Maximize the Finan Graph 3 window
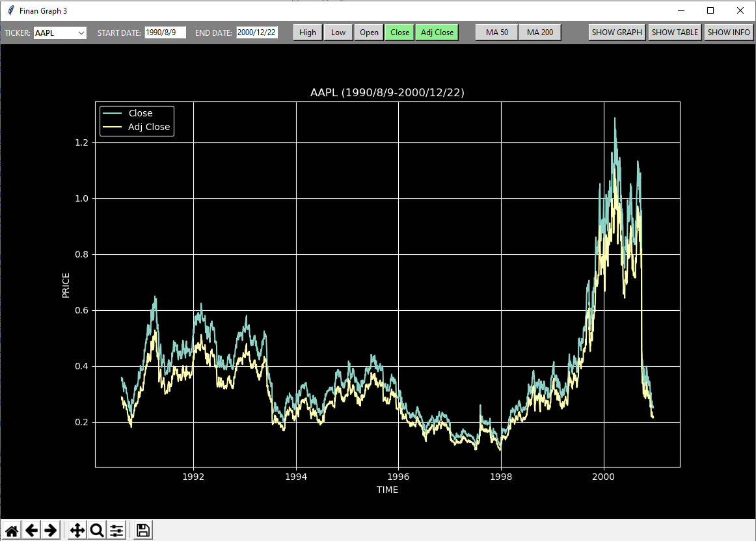Image resolution: width=756 pixels, height=541 pixels. (710, 10)
